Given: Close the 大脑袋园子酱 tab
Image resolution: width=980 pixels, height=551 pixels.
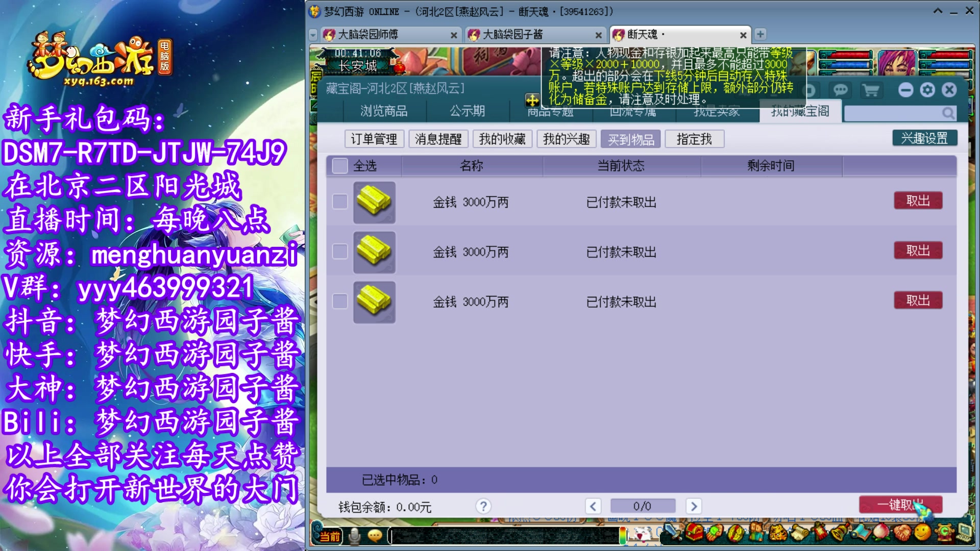Looking at the screenshot, I should 598,35.
